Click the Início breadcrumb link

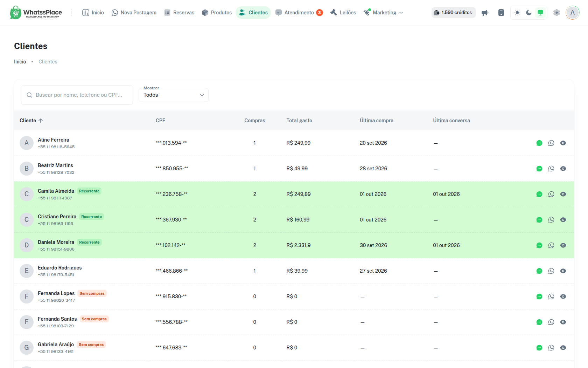coord(20,62)
